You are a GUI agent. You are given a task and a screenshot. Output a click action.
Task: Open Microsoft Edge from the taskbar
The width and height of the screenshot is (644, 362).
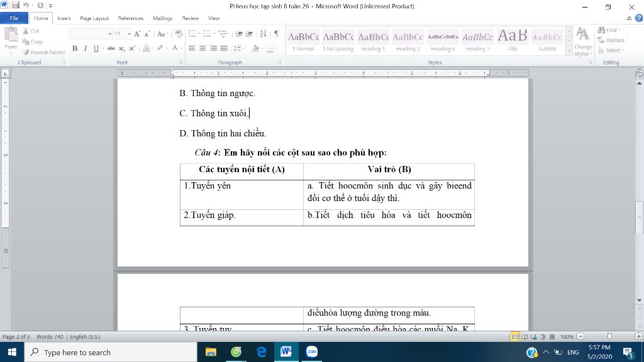point(261,352)
